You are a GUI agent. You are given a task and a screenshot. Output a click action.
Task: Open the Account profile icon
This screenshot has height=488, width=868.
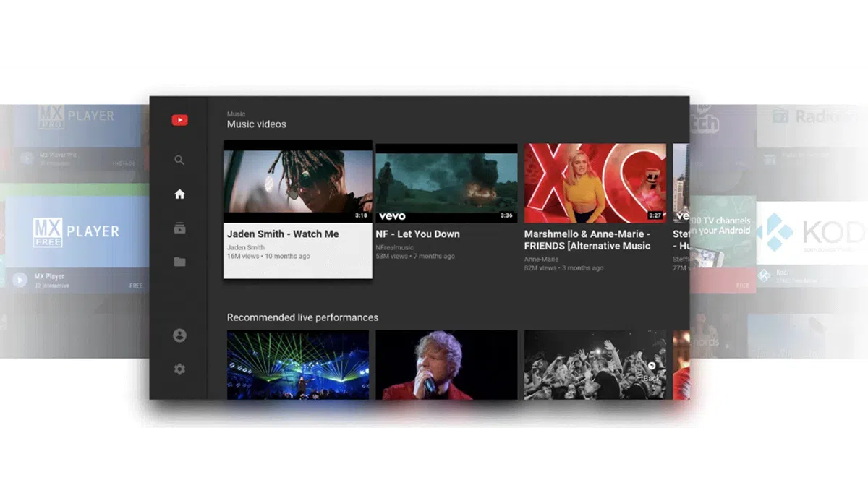pyautogui.click(x=179, y=335)
